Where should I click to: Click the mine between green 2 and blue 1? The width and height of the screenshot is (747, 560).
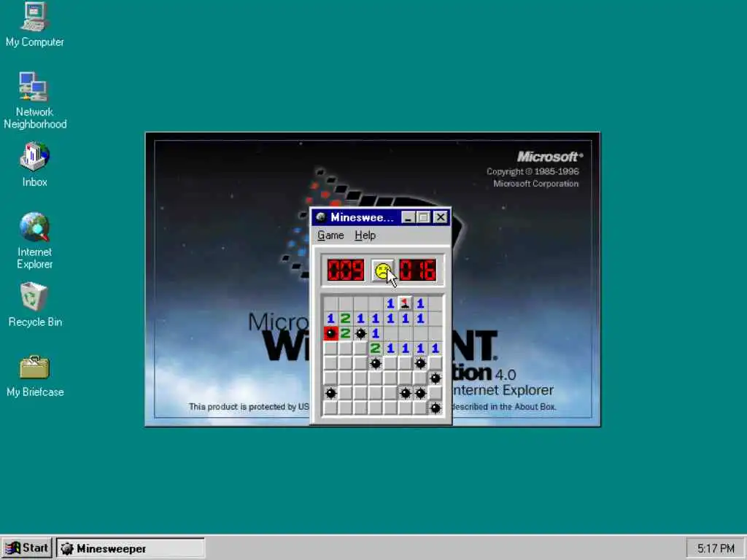tap(360, 333)
